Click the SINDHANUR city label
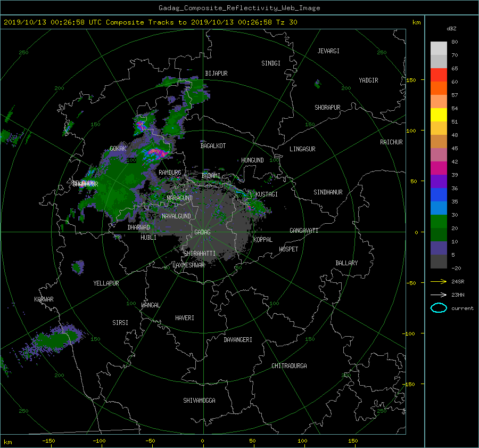The width and height of the screenshot is (479, 448). tap(328, 192)
